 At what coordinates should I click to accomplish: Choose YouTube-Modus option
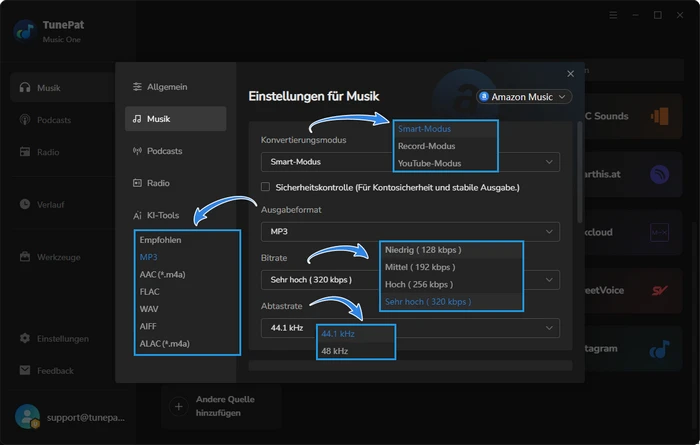coord(445,163)
